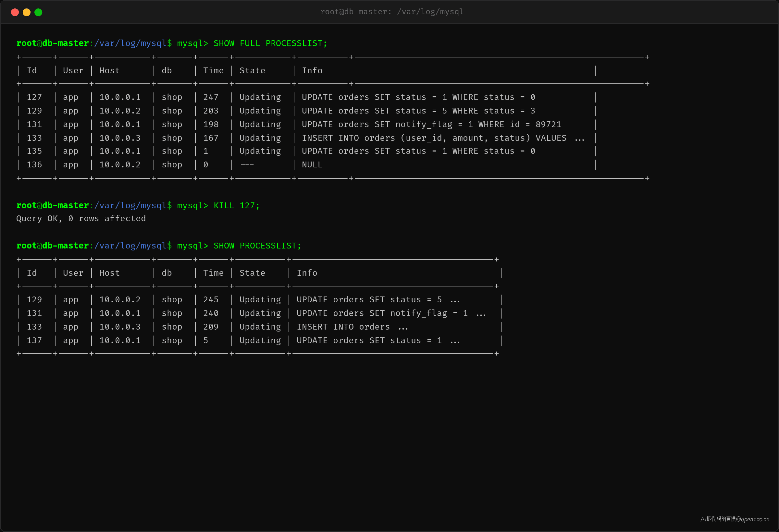Click the query UPDATE orders SET status = 5 WHERE status = 3
This screenshot has height=532, width=779.
pos(418,111)
